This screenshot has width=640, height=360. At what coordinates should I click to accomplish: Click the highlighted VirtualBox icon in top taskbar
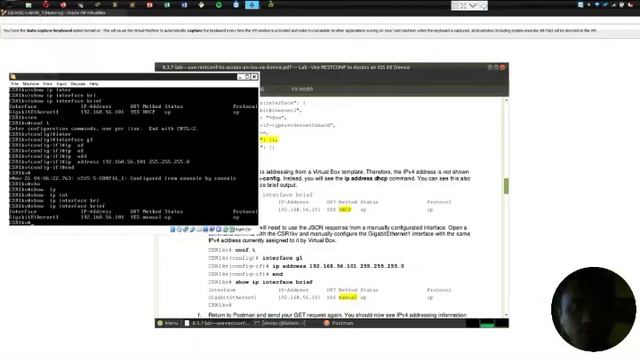click(x=252, y=4)
